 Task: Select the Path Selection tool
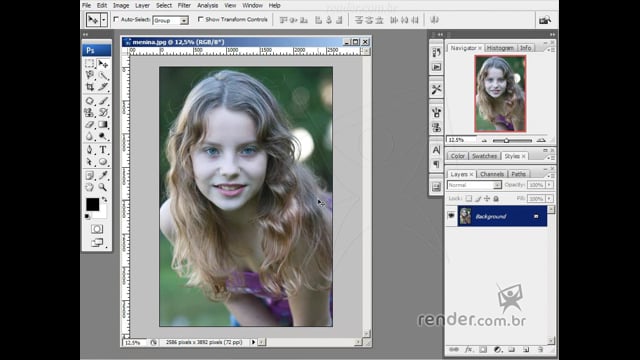click(x=90, y=162)
